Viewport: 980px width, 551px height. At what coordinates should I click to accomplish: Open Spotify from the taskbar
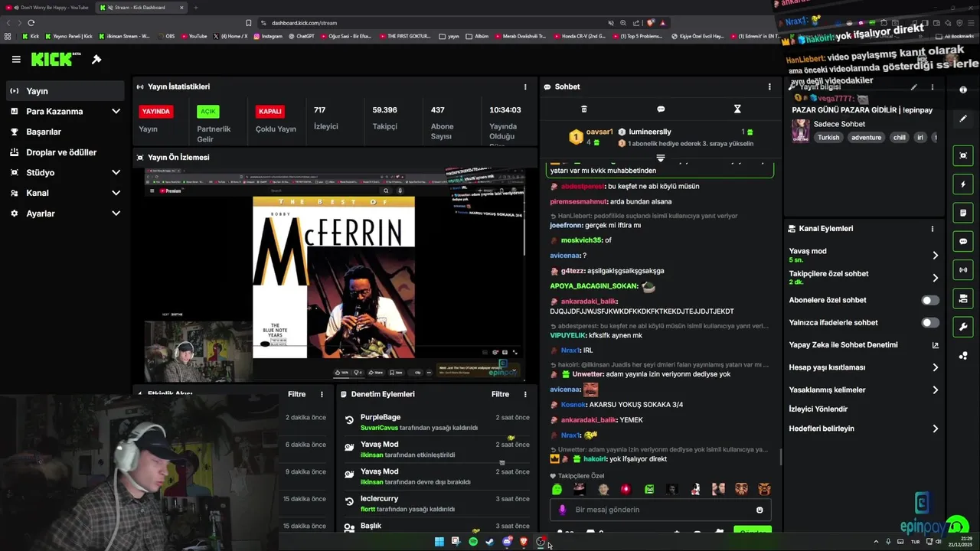click(473, 542)
